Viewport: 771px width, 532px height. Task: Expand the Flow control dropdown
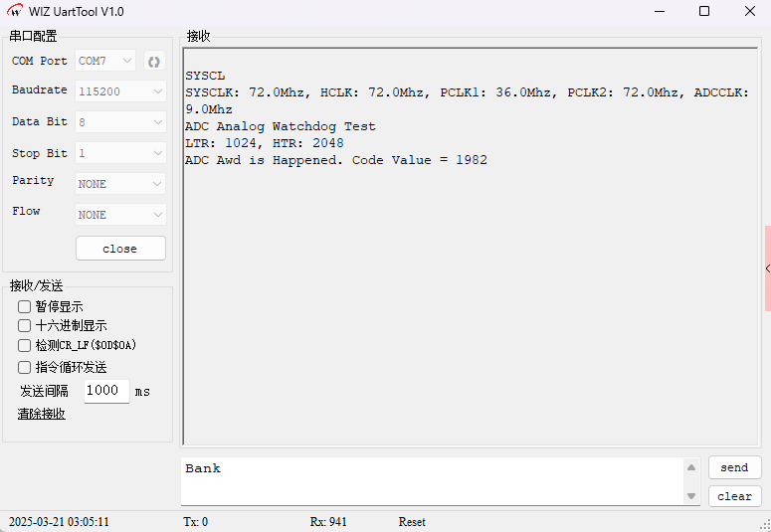pos(120,215)
